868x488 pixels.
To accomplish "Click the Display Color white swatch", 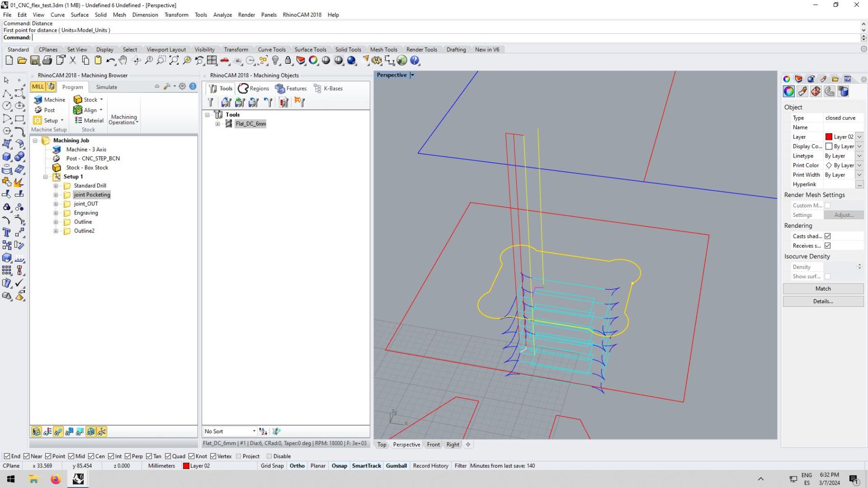I will (829, 146).
